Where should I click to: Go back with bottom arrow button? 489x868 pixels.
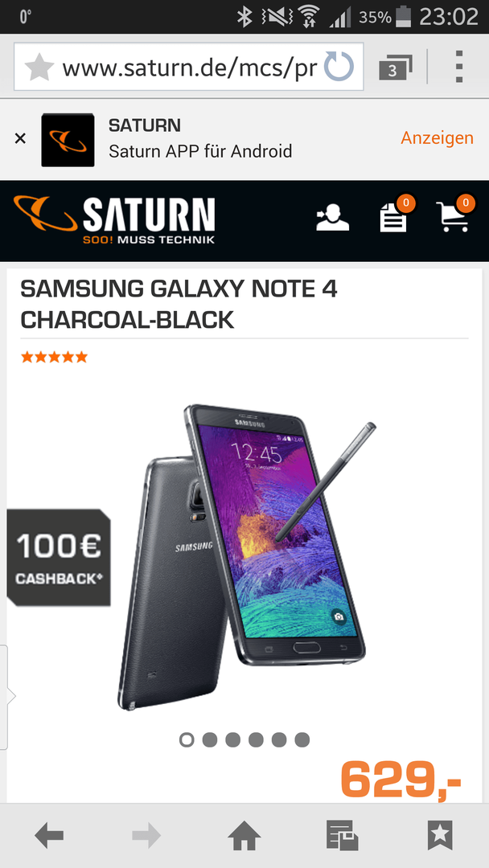[49, 835]
